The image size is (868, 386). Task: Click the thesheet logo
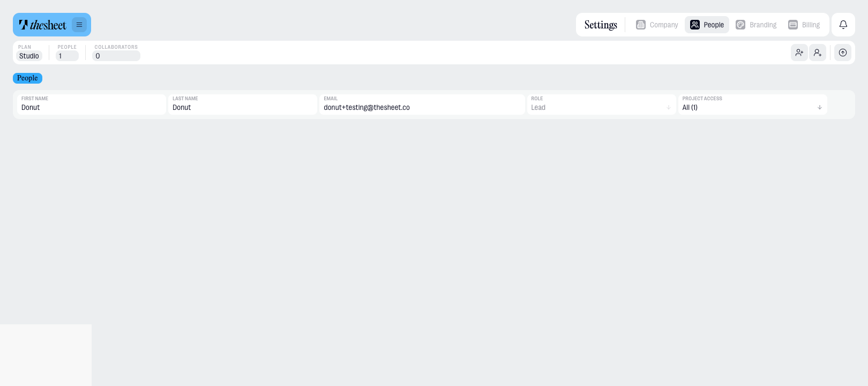coord(43,25)
